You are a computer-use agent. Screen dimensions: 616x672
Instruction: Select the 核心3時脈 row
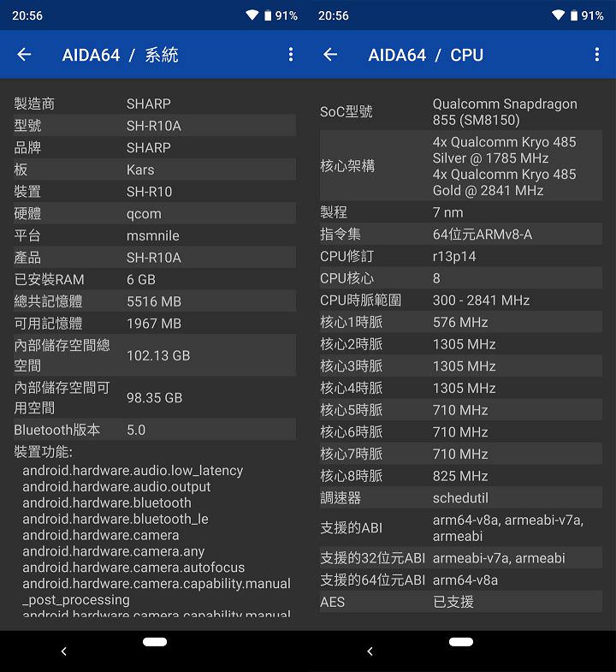click(461, 366)
